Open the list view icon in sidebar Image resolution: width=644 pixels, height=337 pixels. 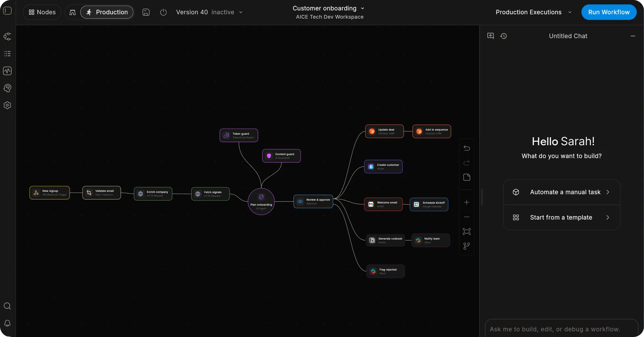click(8, 54)
